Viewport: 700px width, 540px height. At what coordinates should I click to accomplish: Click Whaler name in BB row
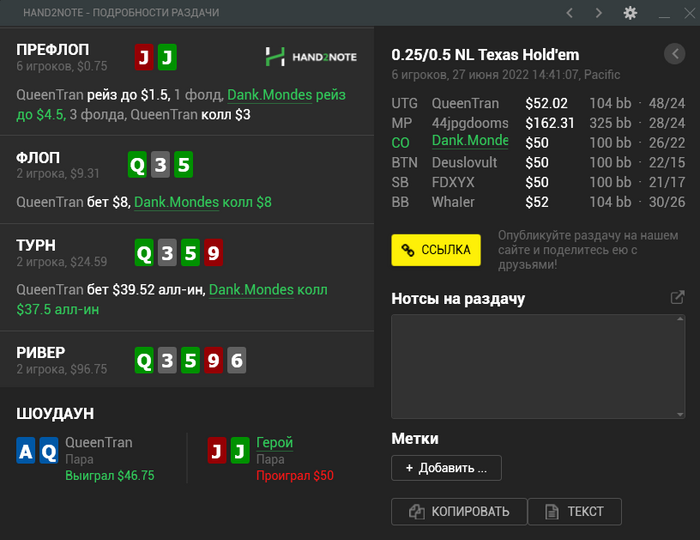click(x=453, y=202)
